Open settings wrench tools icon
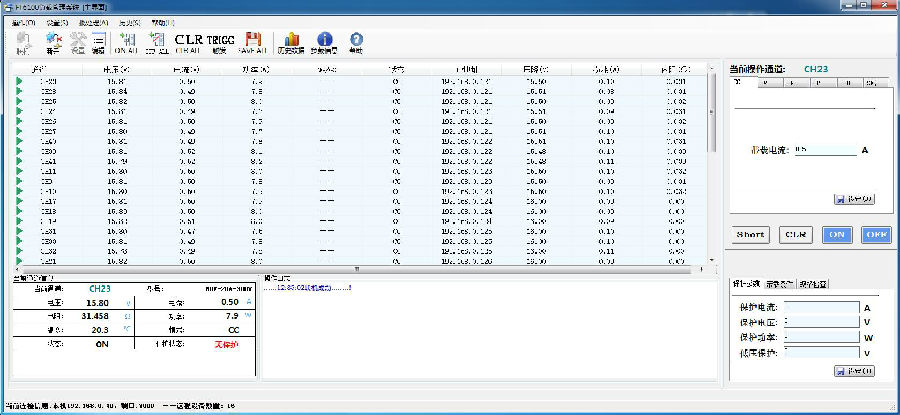 click(x=76, y=41)
